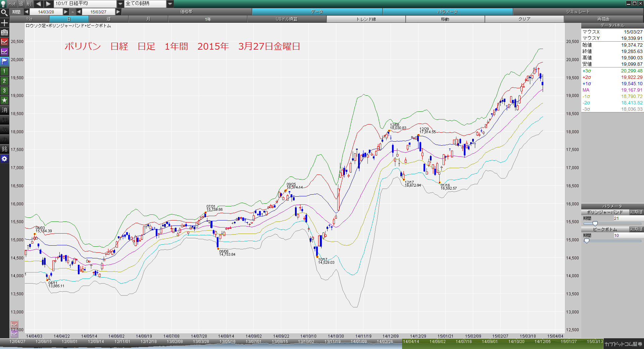
Task: Select the 日 daily timeframe
Action: tap(69, 19)
